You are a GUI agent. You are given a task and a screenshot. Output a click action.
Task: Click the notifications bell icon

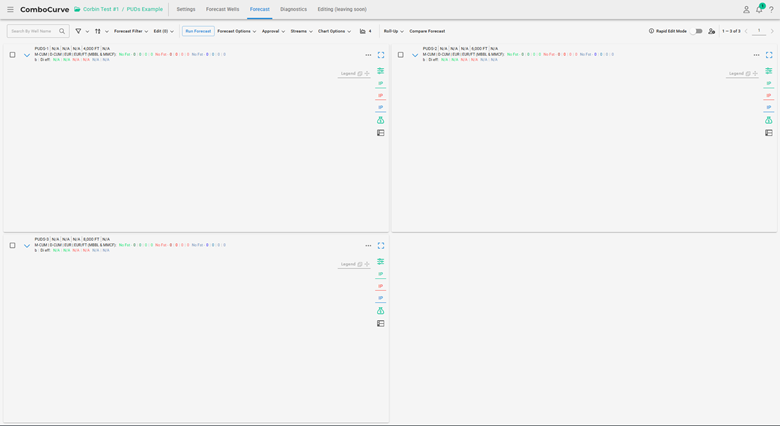[759, 9]
